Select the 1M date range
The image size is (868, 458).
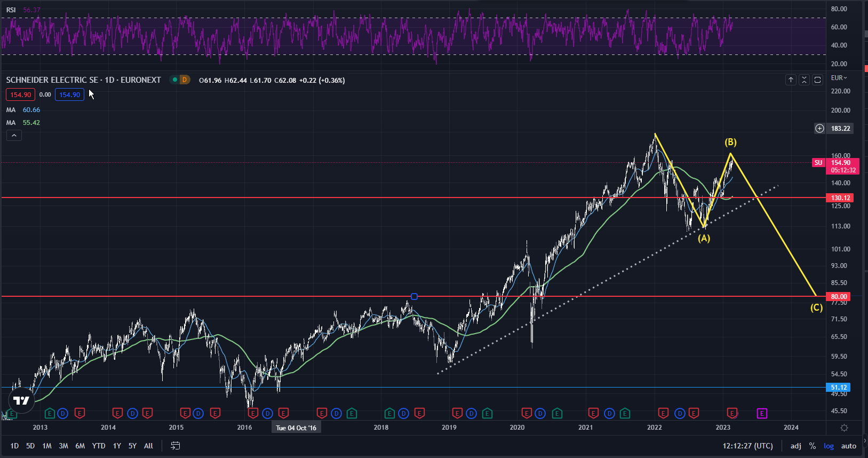point(47,446)
